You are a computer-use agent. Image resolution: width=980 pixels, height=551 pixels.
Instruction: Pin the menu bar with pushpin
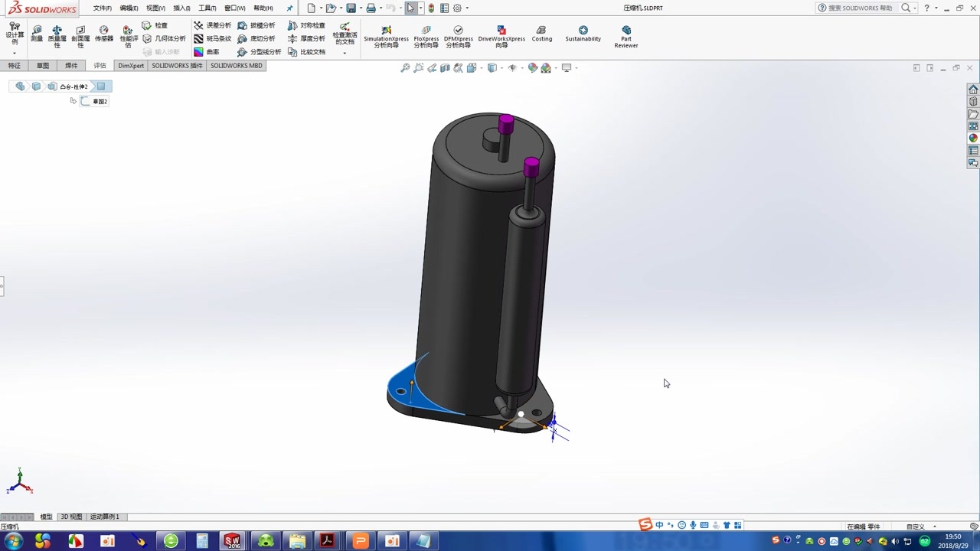pos(289,8)
